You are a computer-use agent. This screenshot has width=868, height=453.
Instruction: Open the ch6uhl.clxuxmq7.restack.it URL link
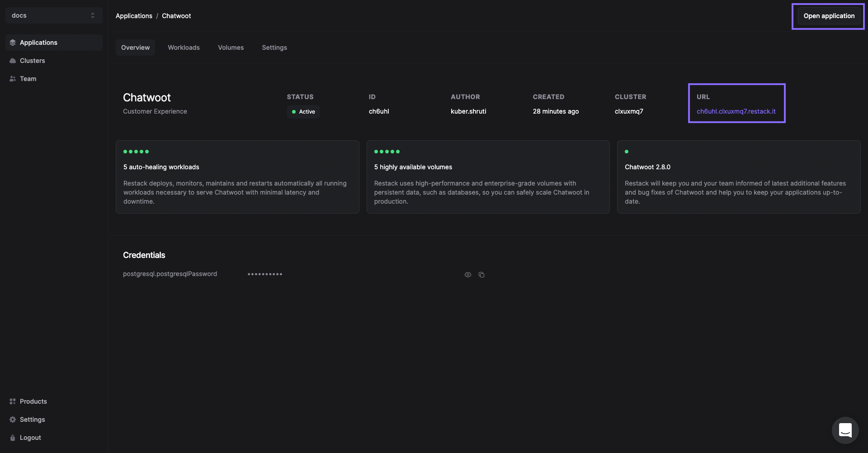(x=736, y=111)
